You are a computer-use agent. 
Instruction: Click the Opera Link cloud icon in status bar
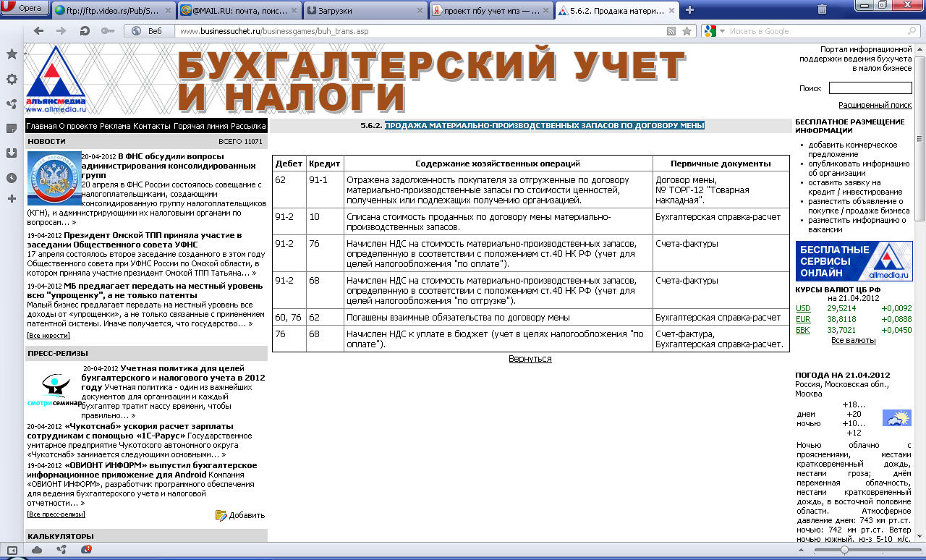point(37,551)
